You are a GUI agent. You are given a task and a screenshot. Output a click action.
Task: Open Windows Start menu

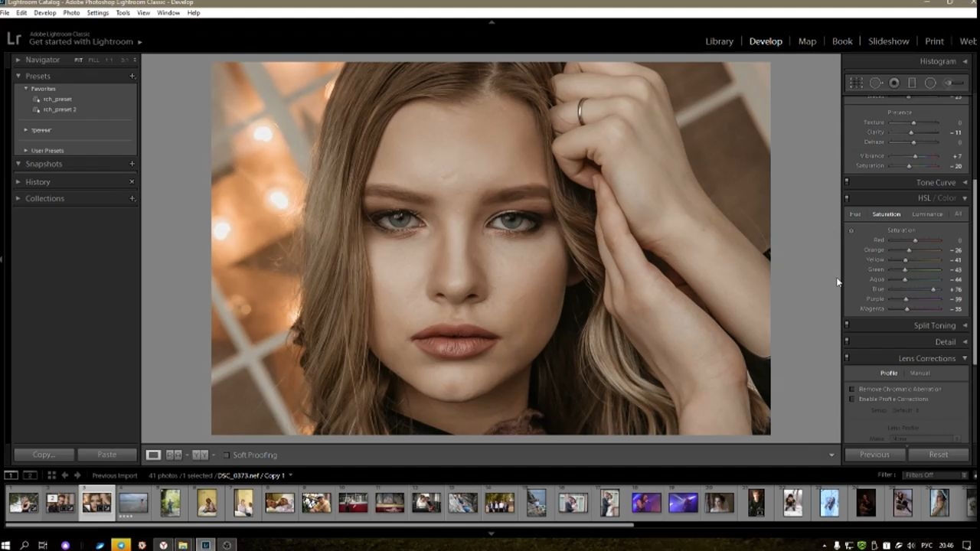(6, 545)
